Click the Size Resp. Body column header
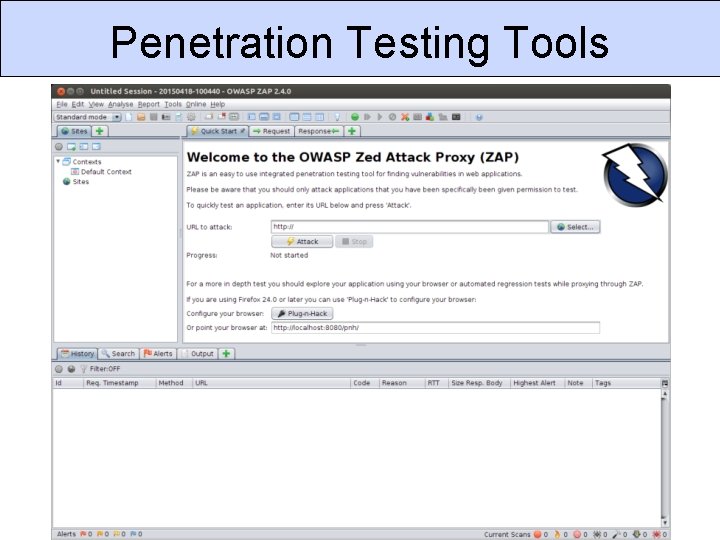The height and width of the screenshot is (540, 720). point(479,383)
